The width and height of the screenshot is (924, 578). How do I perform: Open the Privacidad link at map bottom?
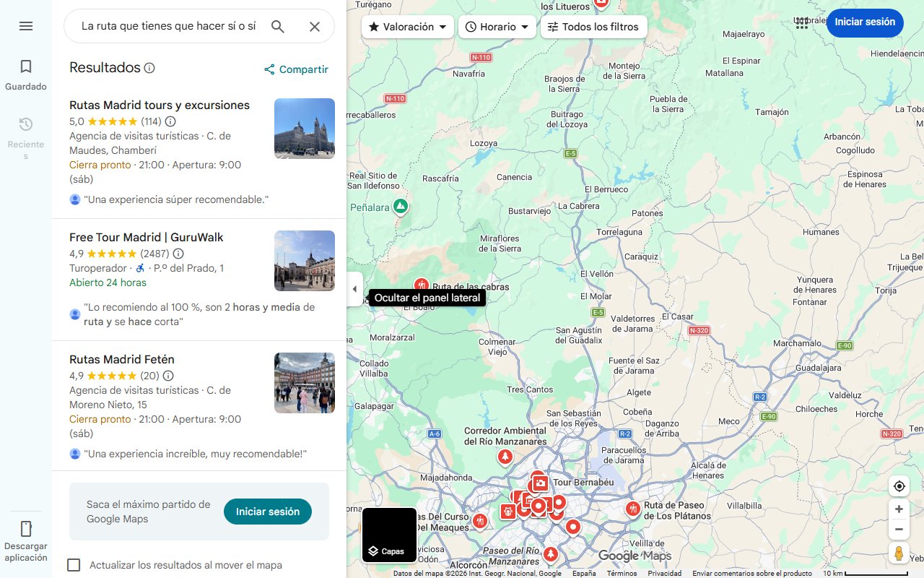click(x=665, y=572)
